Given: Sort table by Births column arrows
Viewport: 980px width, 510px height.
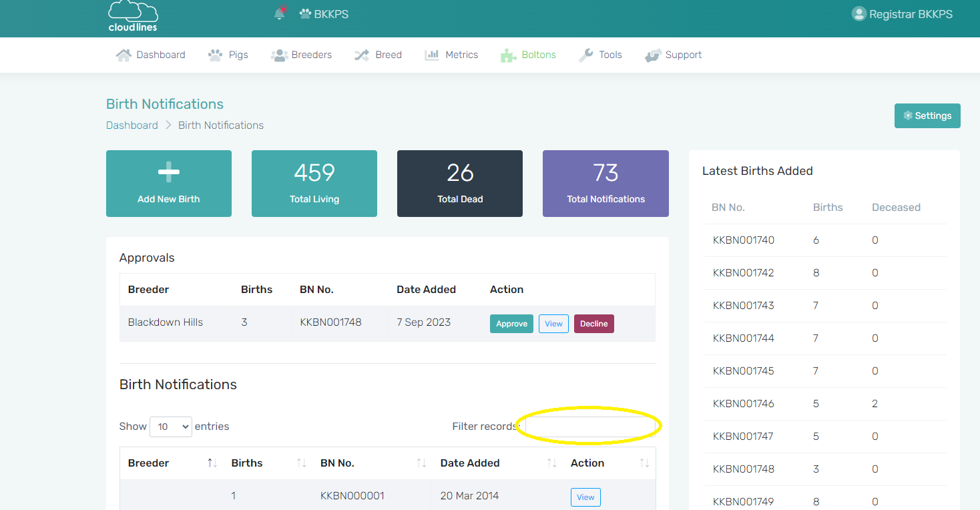Looking at the screenshot, I should tap(301, 463).
